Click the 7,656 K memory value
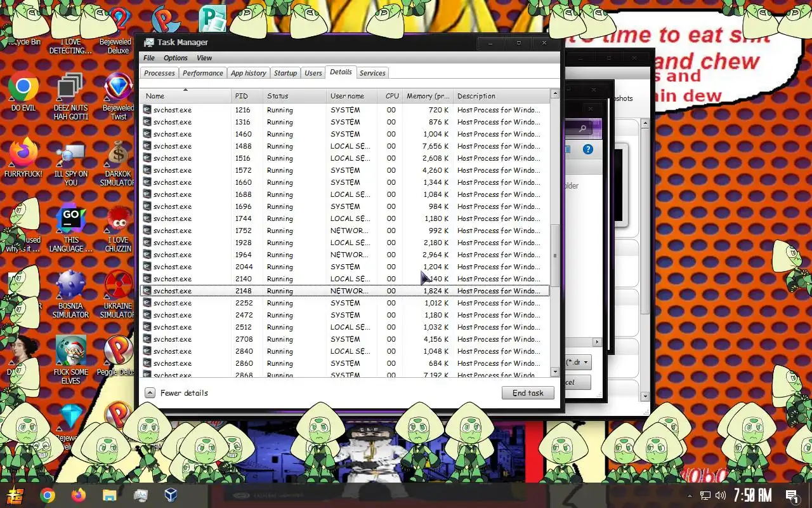 [x=435, y=146]
